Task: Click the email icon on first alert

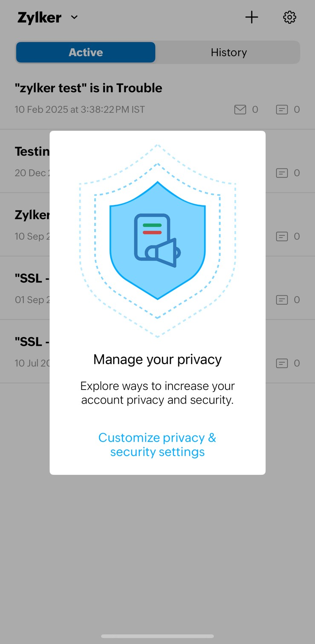Action: pyautogui.click(x=240, y=110)
